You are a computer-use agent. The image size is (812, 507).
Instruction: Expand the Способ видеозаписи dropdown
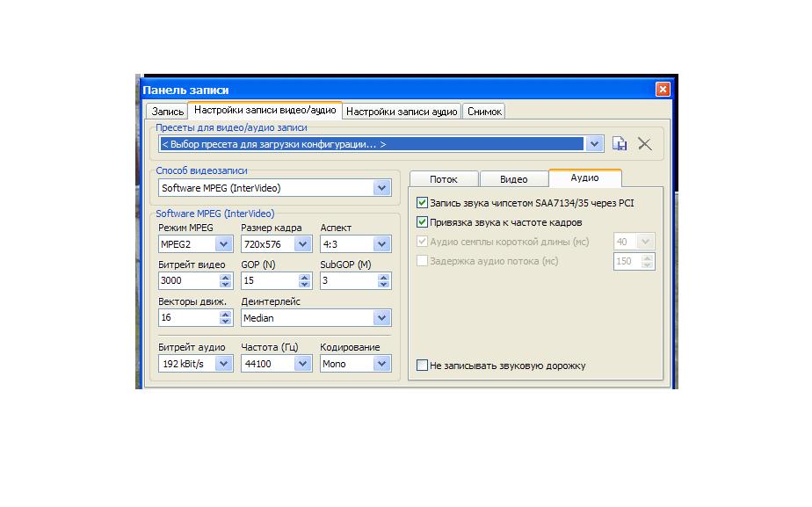(381, 188)
